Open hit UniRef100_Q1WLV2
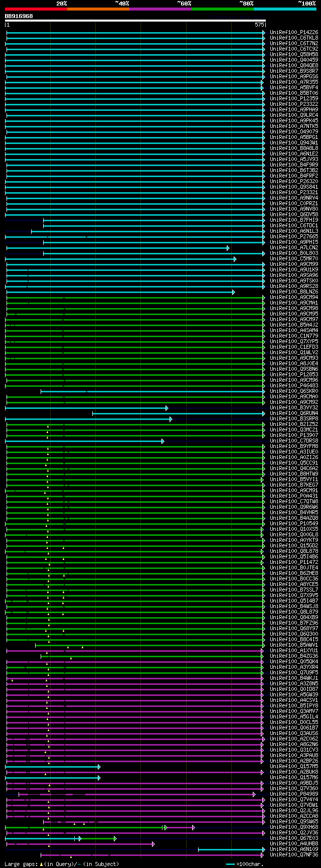This screenshot has width=321, height=868. tap(294, 353)
